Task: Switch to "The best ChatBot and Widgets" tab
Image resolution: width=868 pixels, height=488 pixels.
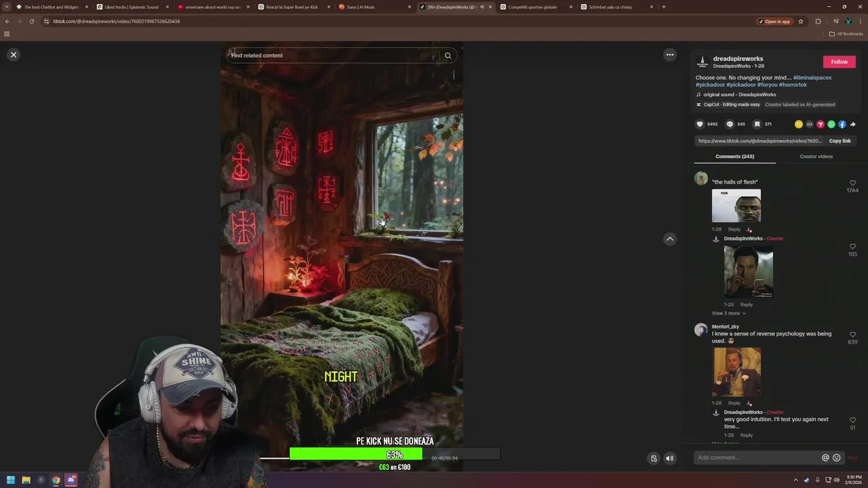Action: click(x=51, y=7)
